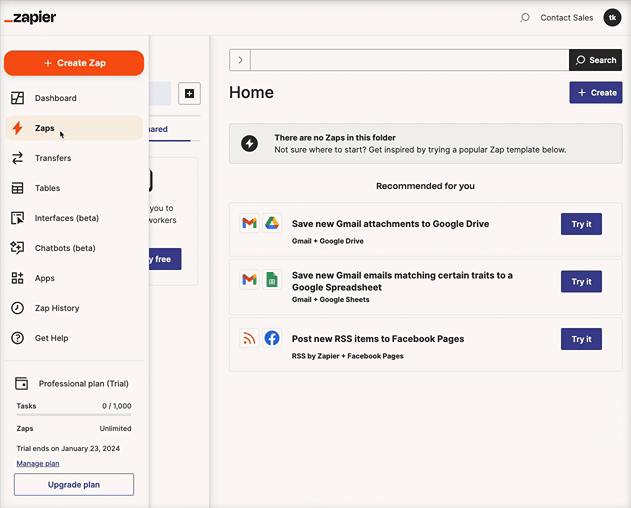Click the lightning icon in no-Zaps banner
Viewport: 631px width, 508px height.
coord(250,143)
